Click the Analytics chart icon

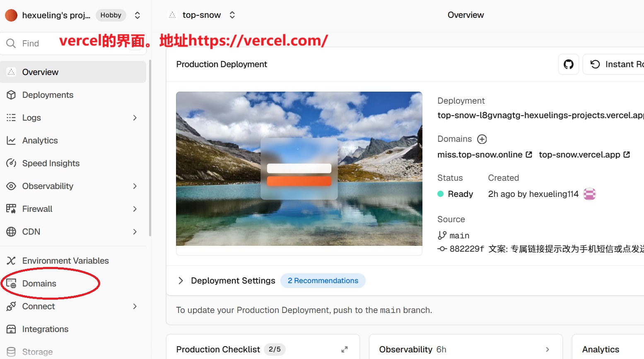11,141
